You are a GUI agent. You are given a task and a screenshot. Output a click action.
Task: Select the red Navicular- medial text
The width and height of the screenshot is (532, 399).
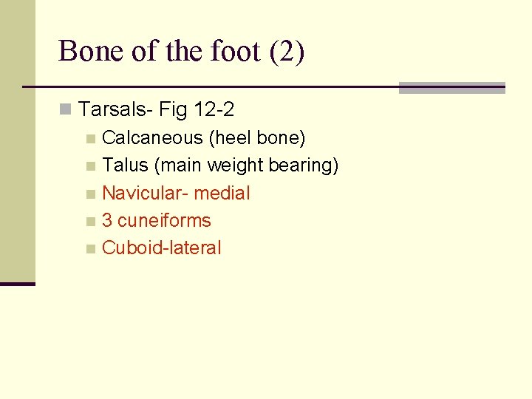click(176, 194)
